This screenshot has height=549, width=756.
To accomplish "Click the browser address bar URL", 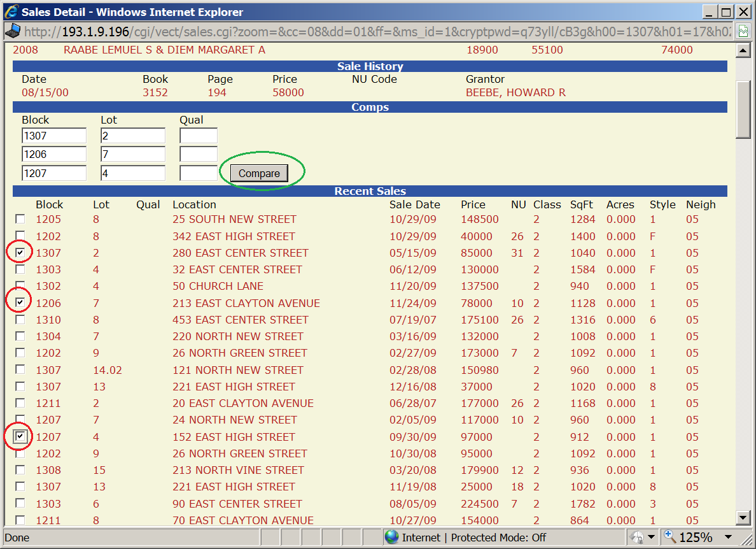I will tap(377, 32).
